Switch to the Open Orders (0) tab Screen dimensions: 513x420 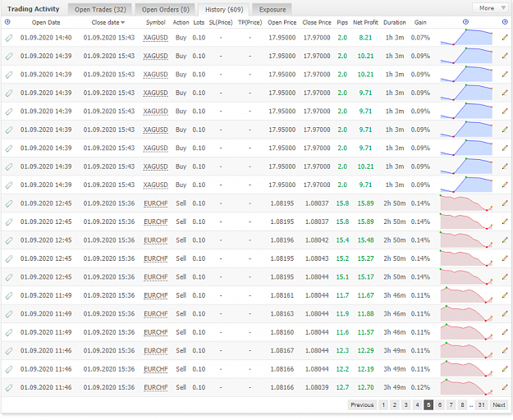click(x=166, y=10)
